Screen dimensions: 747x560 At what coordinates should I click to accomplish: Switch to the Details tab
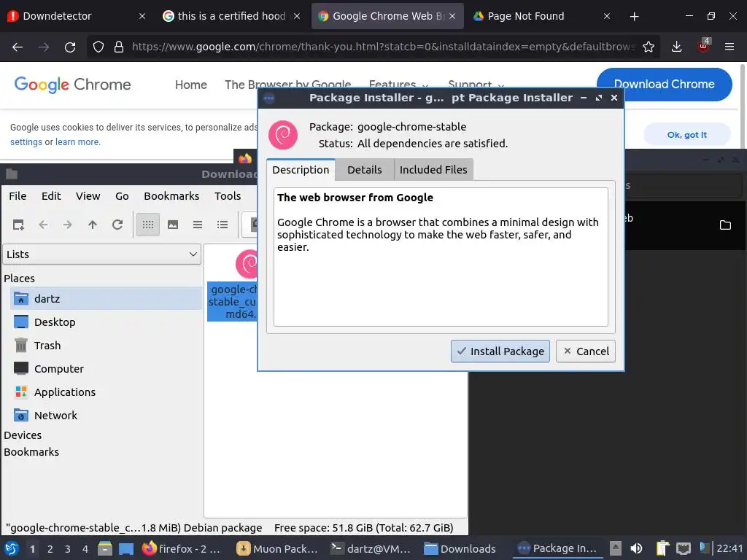[x=365, y=170]
